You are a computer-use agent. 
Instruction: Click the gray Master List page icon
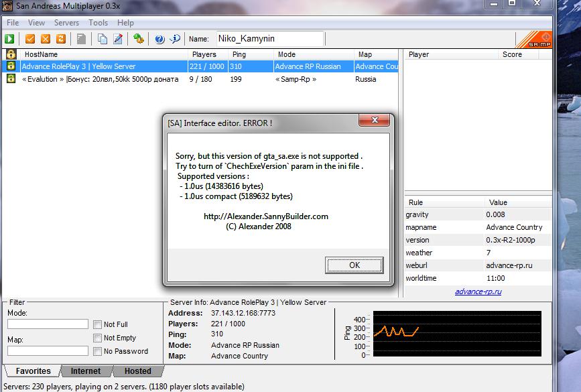(x=81, y=39)
